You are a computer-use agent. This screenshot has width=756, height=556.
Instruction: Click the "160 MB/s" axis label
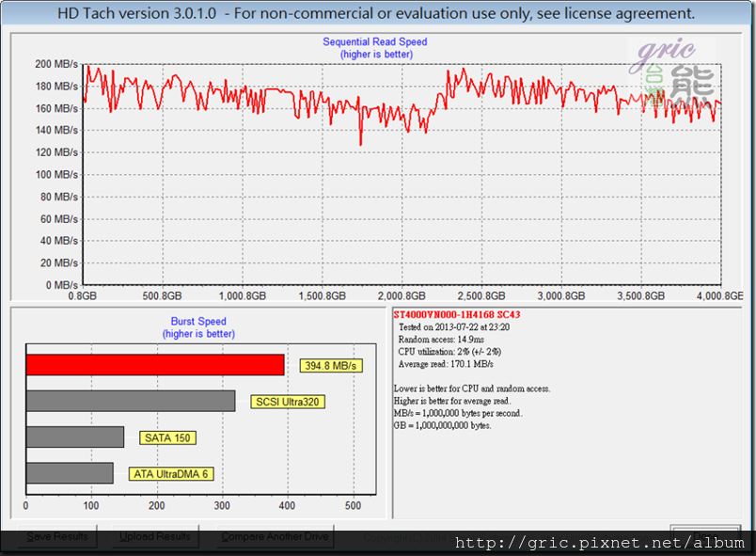click(56, 108)
